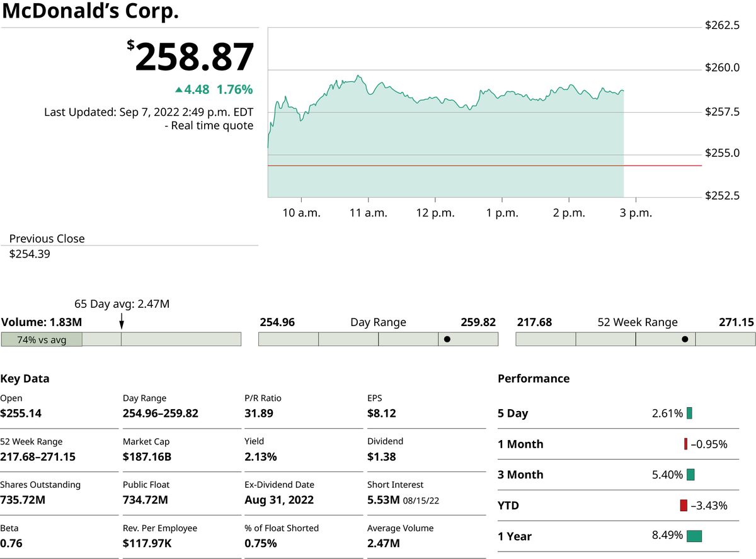Click the Shares Outstanding value 735.72M
Image resolution: width=756 pixels, height=559 pixels.
pos(23,500)
